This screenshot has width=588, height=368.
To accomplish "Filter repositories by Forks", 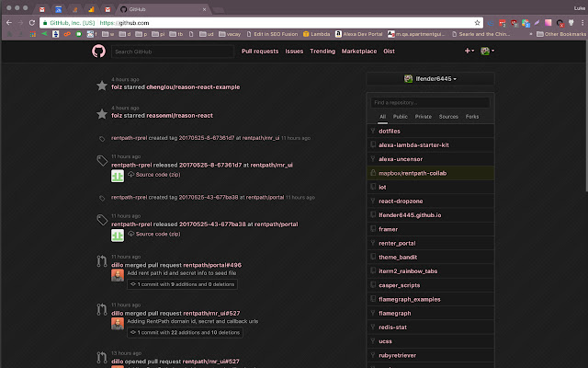I will point(472,117).
